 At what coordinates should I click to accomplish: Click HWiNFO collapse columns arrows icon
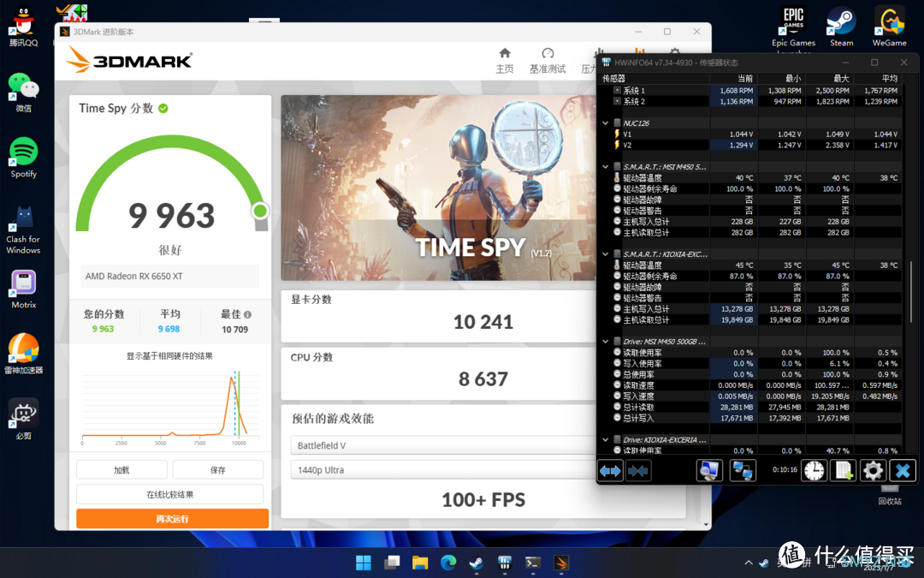pyautogui.click(x=637, y=471)
